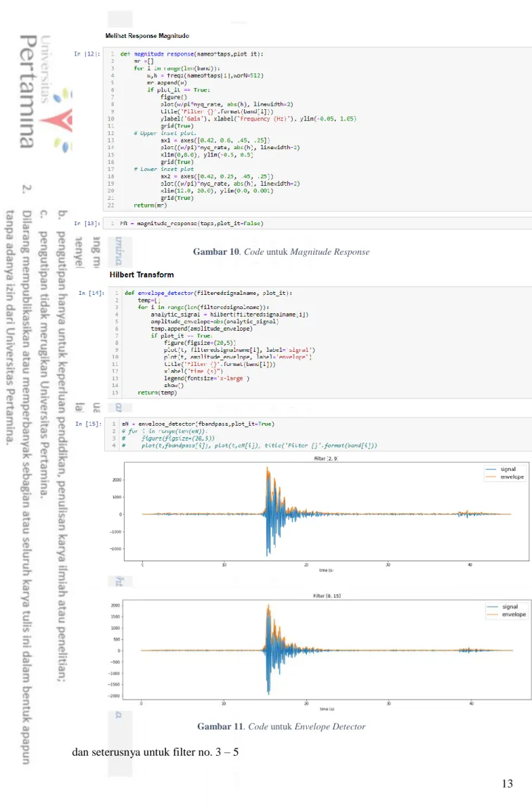Click the 'temp.append(amplitude_envelope)' line
532x808 pixels.
[x=201, y=329]
